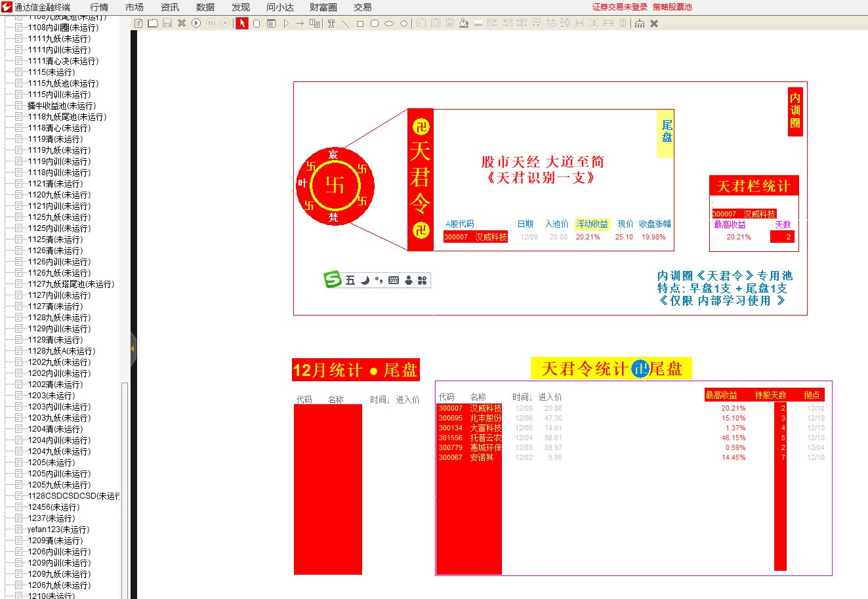Open the 资讯 menu

point(170,7)
